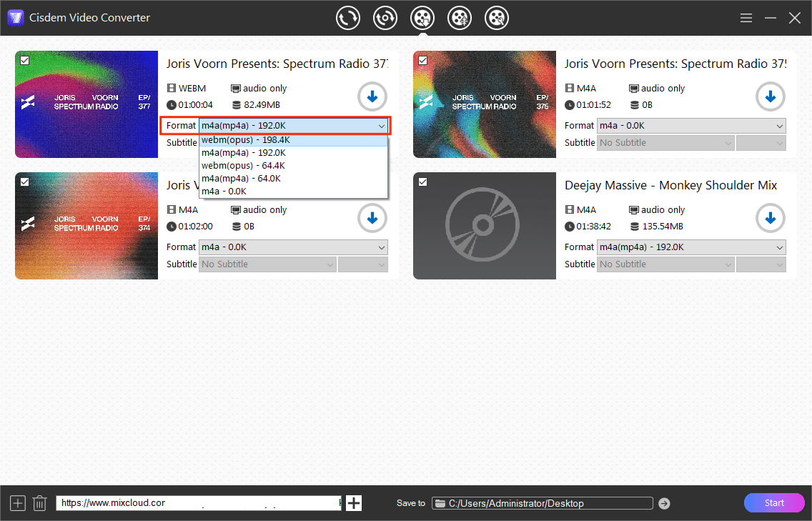Open the Toolbox mode icon

point(497,17)
